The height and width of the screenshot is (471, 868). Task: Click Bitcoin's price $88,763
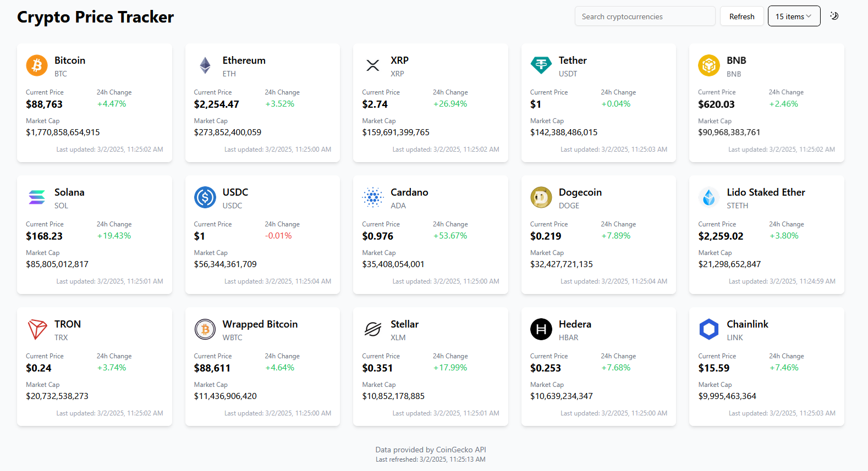click(x=44, y=104)
